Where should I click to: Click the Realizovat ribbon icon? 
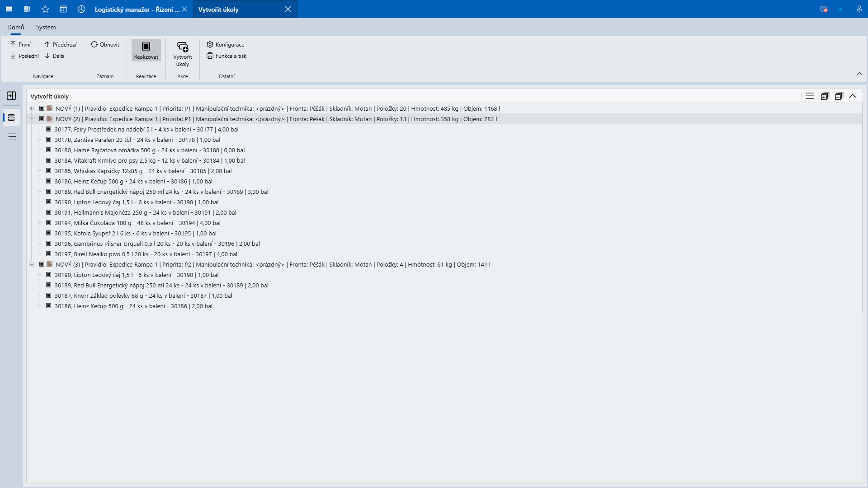coord(146,47)
